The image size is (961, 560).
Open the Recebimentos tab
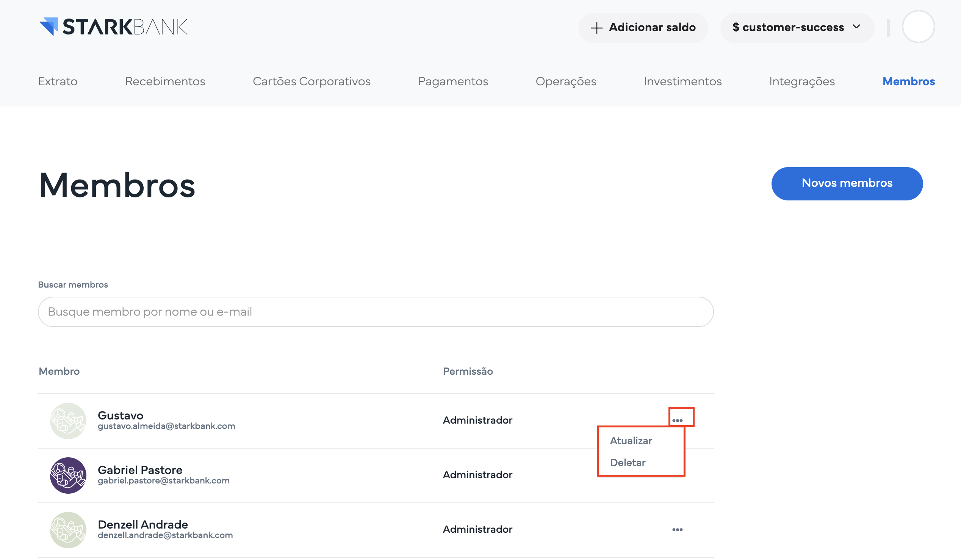[x=165, y=81]
